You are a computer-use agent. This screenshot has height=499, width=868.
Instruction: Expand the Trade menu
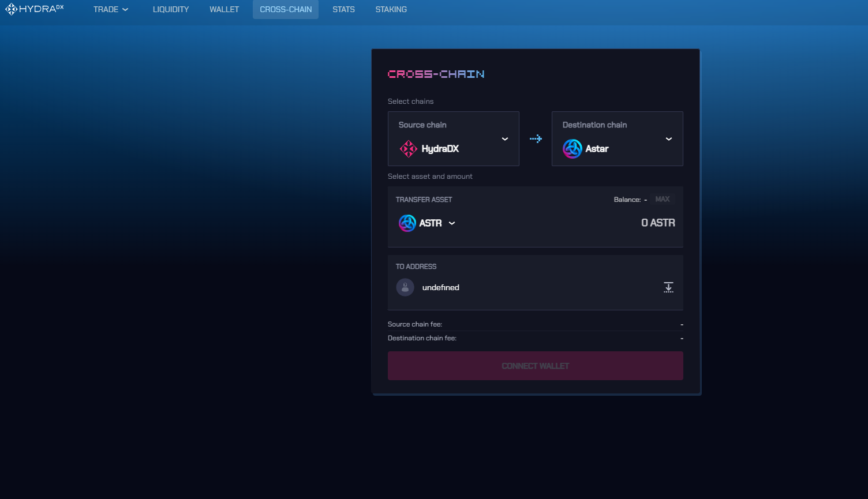111,9
